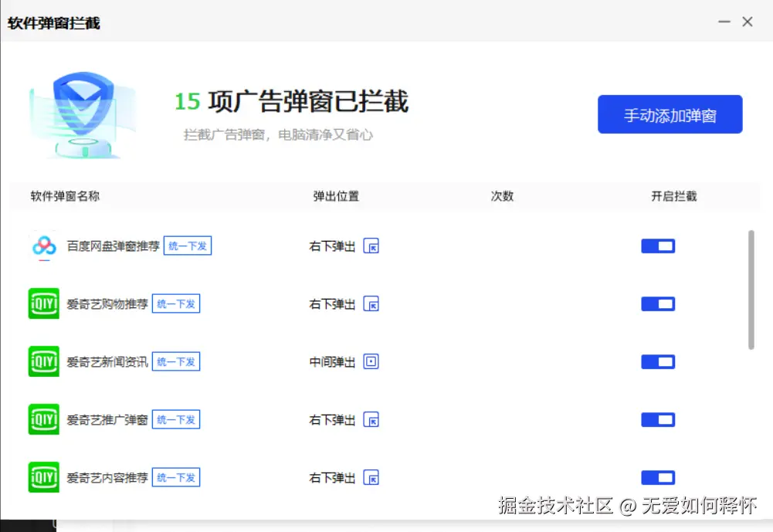Select the 爱奇艺推广弹窗 row name
This screenshot has width=773, height=532.
coord(107,420)
